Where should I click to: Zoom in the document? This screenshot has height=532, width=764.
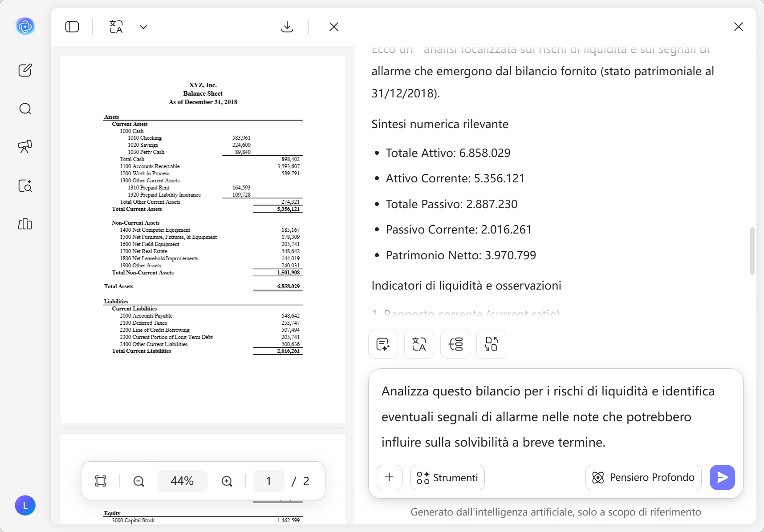tap(227, 481)
